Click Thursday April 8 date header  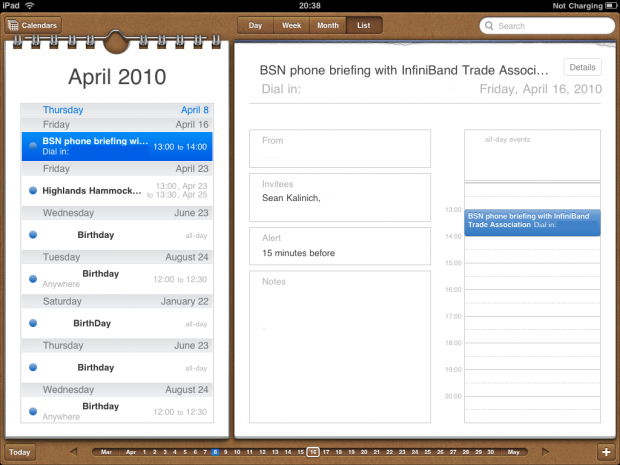[117, 110]
